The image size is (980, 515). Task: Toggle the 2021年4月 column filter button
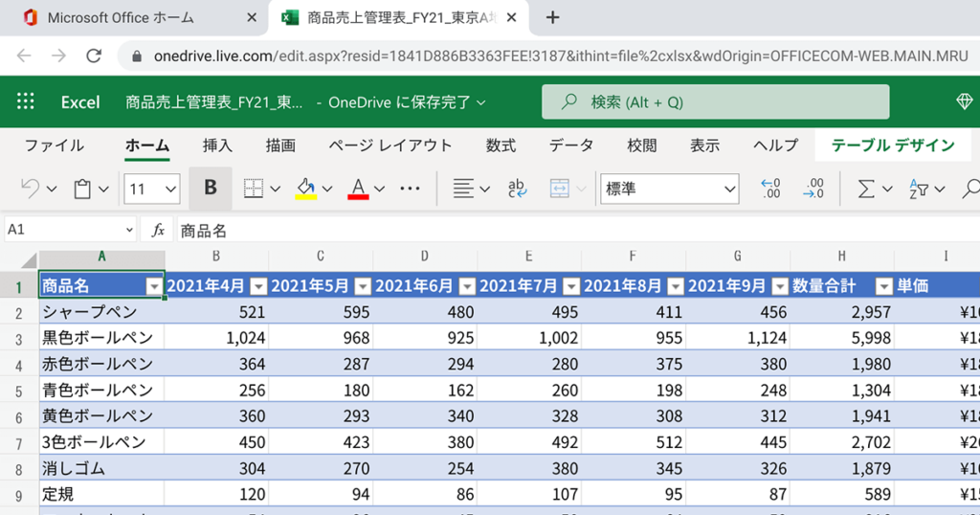pyautogui.click(x=258, y=286)
